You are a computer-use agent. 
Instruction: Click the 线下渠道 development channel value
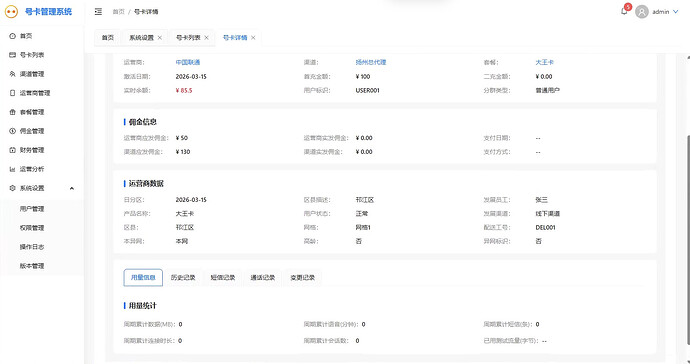pos(547,213)
